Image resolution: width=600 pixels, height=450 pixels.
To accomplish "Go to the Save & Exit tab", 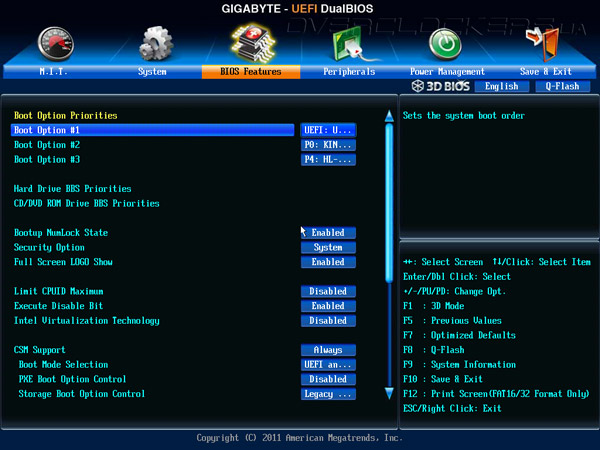I will click(546, 72).
